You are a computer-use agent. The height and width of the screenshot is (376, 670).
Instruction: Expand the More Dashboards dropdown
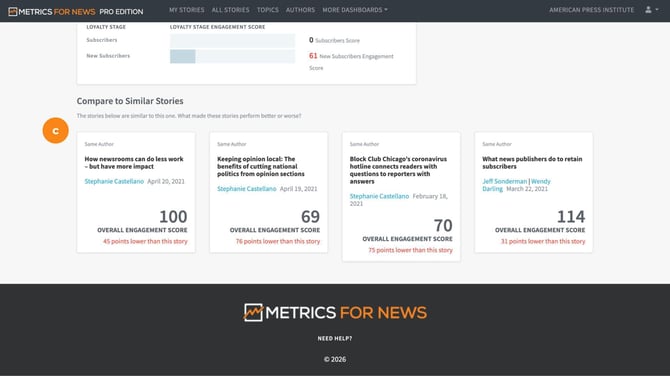355,10
